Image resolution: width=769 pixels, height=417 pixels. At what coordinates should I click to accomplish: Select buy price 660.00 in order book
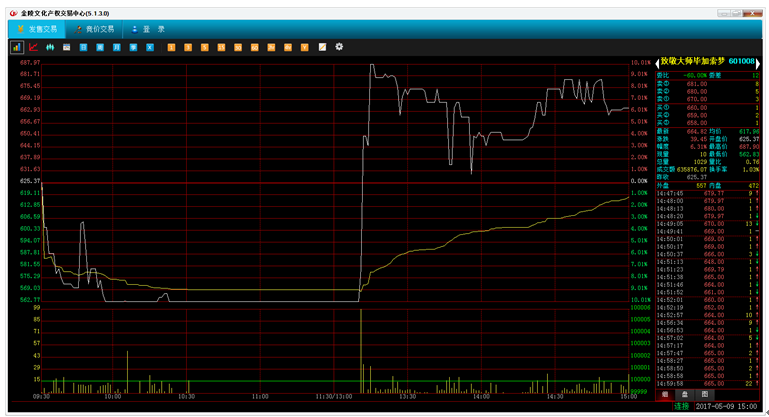(697, 108)
